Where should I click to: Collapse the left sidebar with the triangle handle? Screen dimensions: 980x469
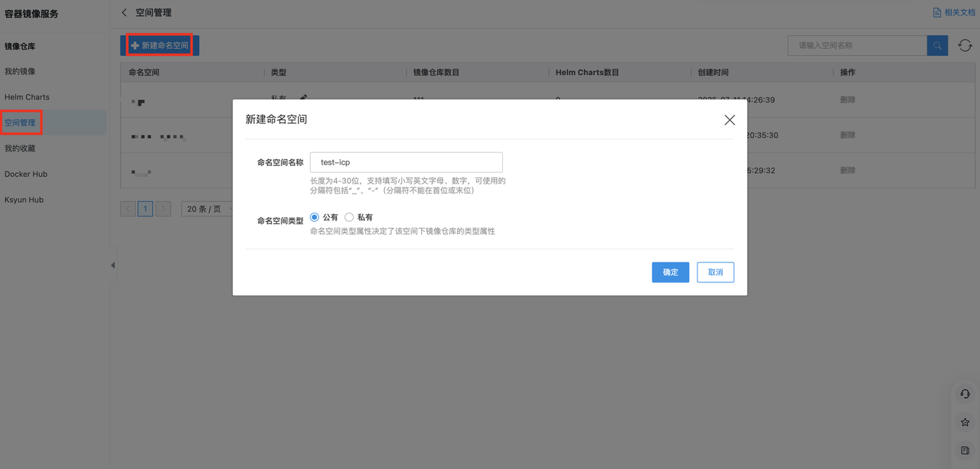113,265
